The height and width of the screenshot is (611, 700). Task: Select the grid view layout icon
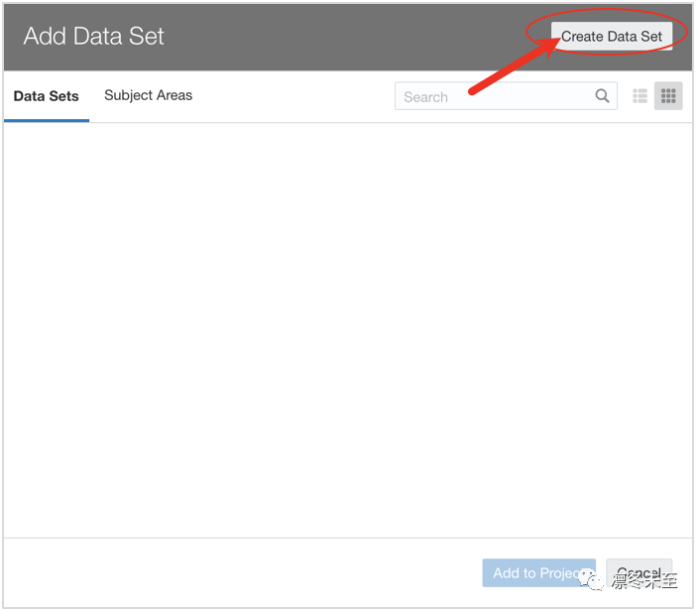[x=668, y=95]
